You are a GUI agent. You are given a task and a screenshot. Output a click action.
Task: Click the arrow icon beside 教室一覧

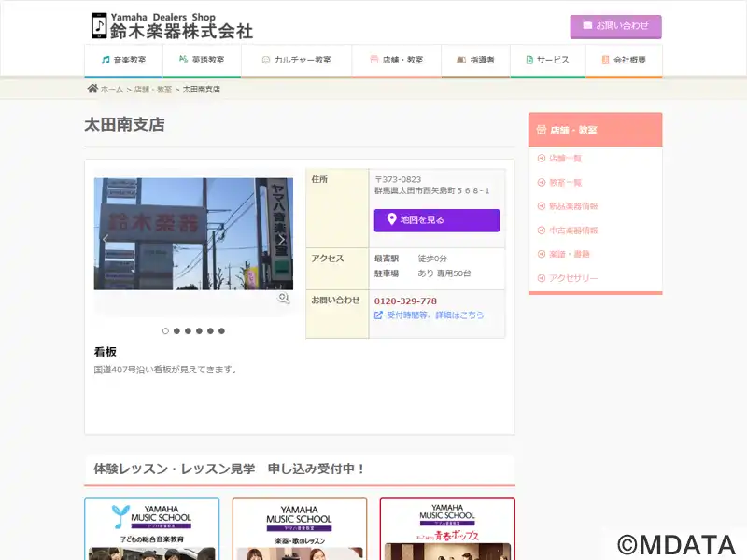[542, 182]
